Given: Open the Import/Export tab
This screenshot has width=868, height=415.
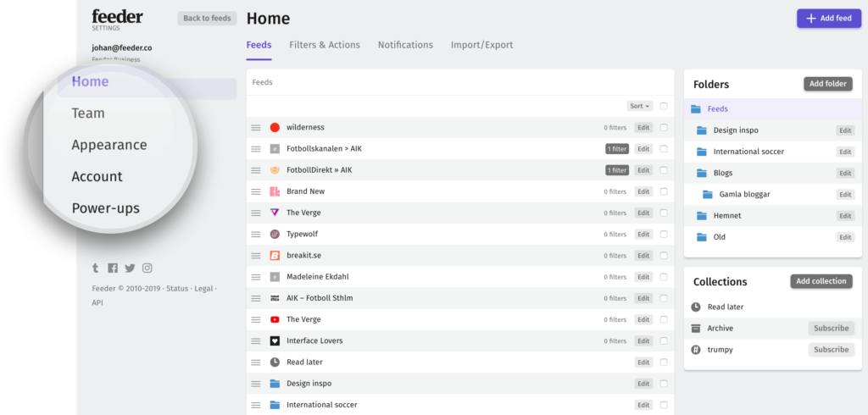Looking at the screenshot, I should (481, 45).
